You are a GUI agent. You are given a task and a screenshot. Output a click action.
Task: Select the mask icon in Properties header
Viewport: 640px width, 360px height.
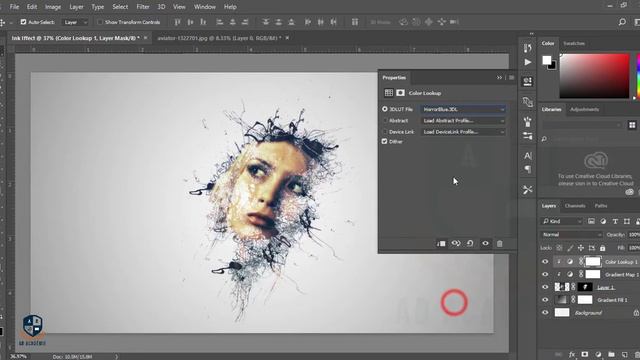(400, 93)
